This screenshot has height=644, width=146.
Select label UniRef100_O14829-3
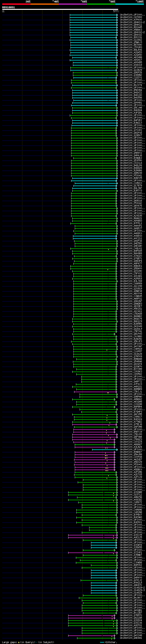click(x=132, y=590)
